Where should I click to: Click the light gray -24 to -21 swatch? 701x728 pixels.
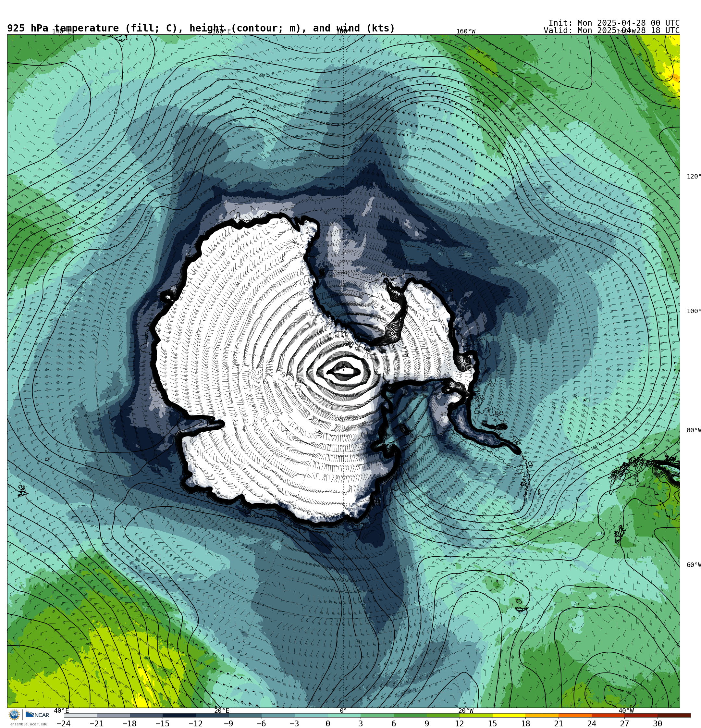pyautogui.click(x=80, y=715)
